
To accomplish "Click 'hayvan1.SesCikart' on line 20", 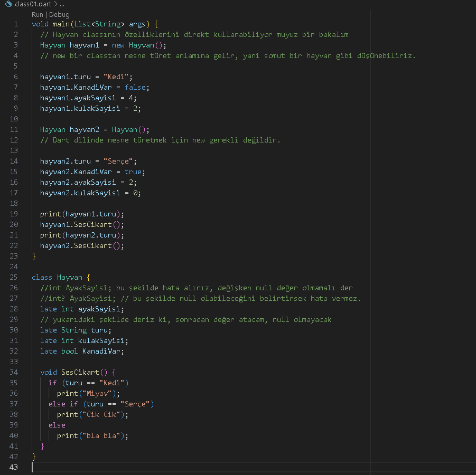I will point(76,225).
